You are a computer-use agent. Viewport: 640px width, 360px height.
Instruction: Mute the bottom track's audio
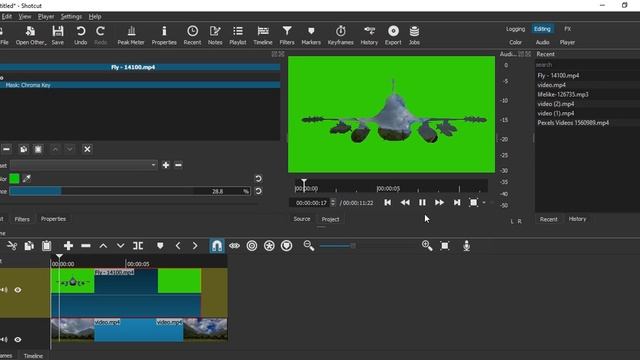(x=4, y=340)
